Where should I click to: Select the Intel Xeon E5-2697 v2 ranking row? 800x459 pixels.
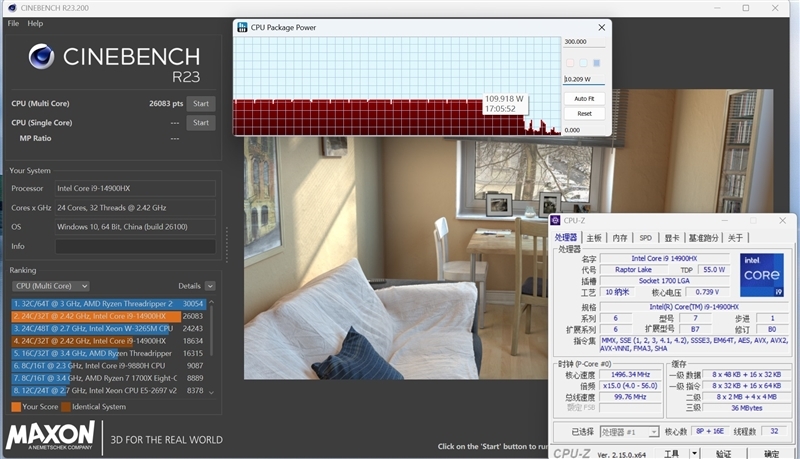[x=108, y=390]
